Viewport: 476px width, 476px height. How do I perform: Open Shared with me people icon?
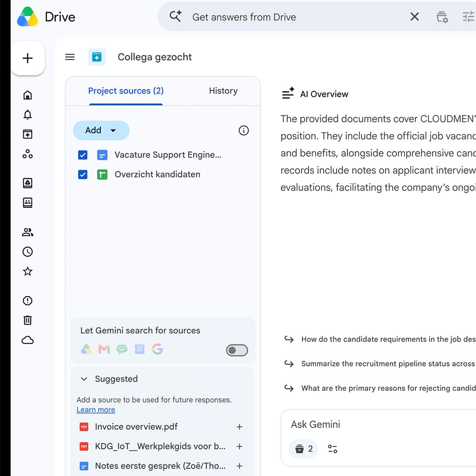coord(28,232)
